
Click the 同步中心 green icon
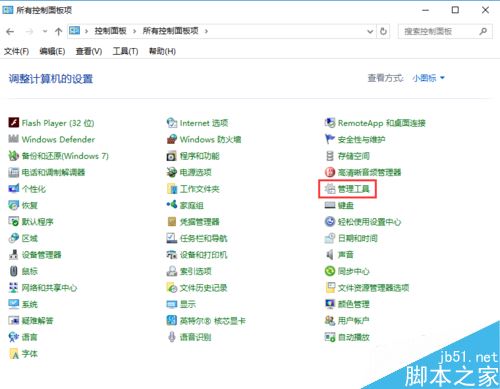[330, 271]
